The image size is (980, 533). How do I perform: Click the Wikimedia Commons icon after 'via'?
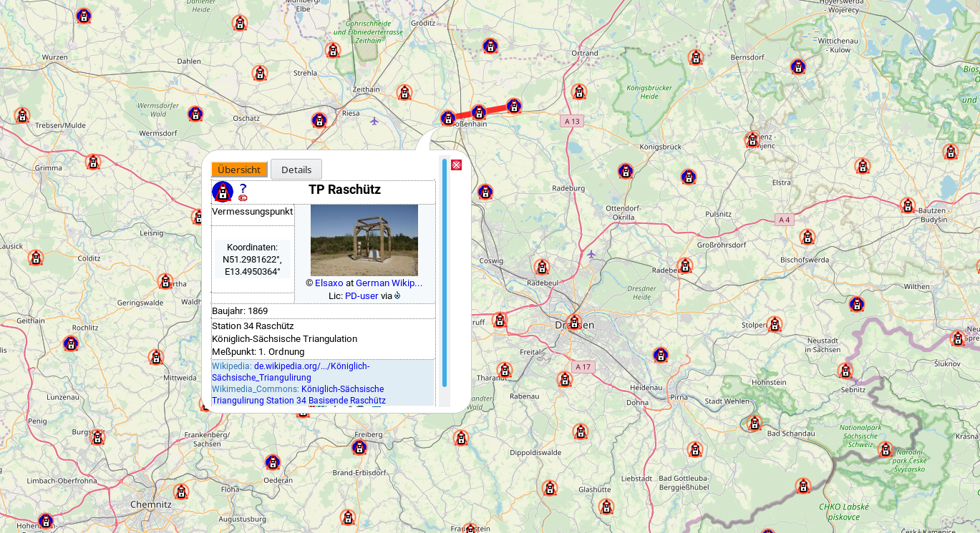point(397,295)
